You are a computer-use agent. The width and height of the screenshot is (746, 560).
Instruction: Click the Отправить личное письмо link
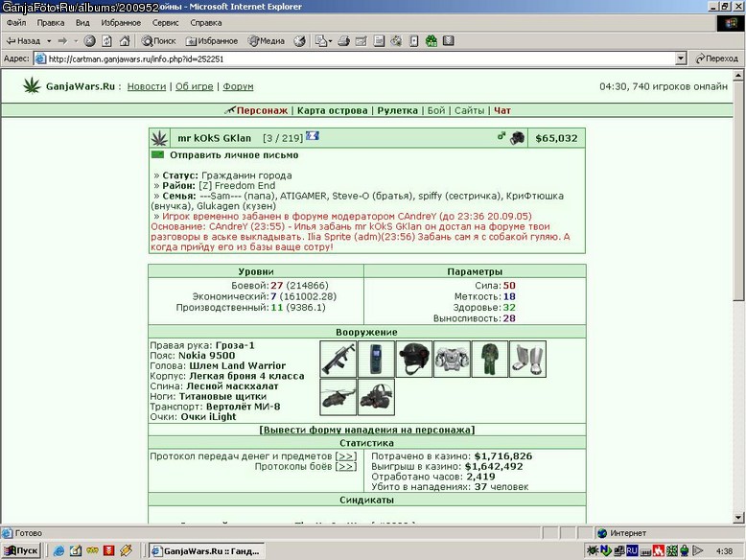coord(234,155)
